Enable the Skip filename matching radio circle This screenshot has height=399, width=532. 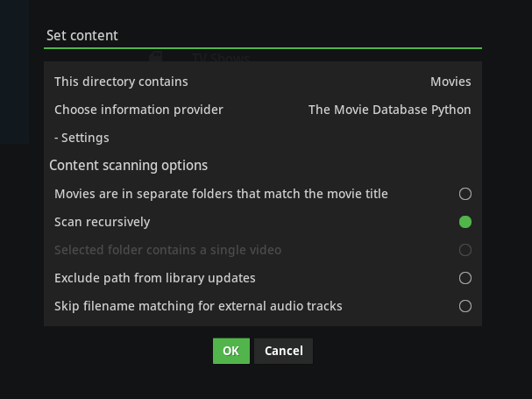click(x=465, y=306)
